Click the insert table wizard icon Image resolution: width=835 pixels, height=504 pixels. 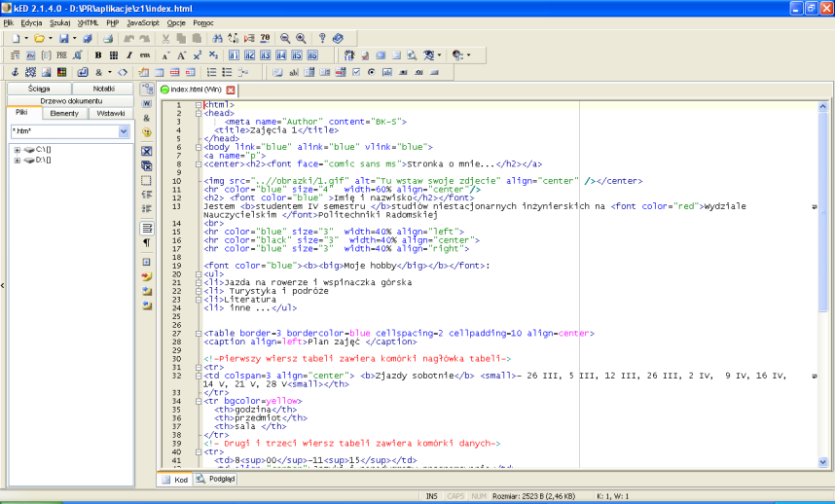[x=144, y=72]
